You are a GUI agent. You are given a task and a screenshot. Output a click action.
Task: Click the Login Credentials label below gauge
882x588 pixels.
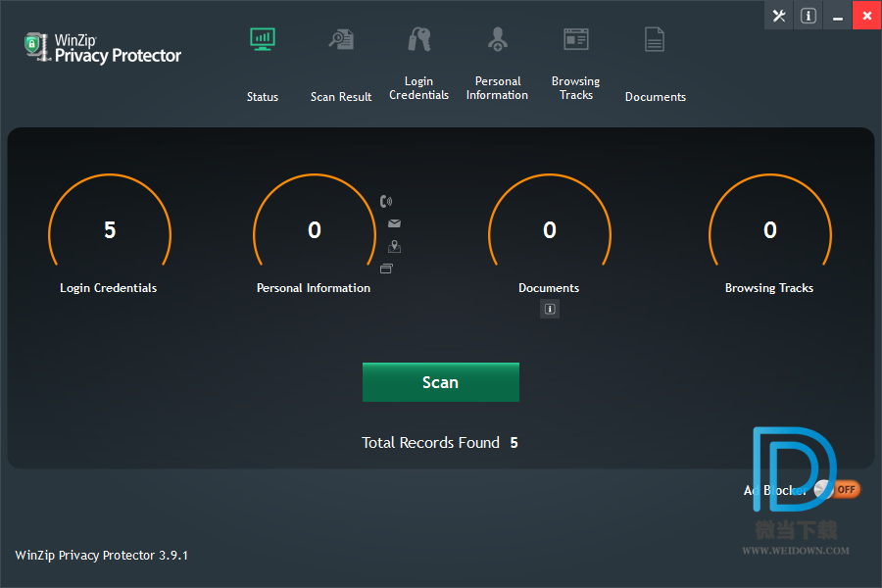109,288
